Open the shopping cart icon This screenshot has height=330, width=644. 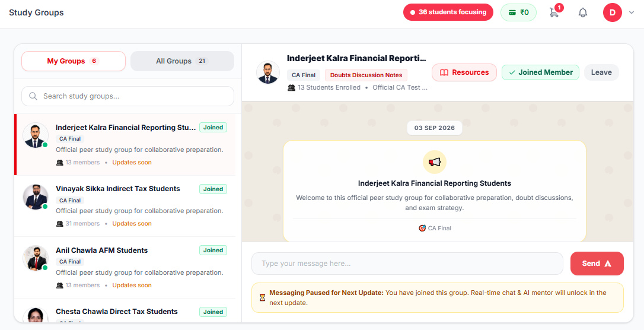click(554, 12)
